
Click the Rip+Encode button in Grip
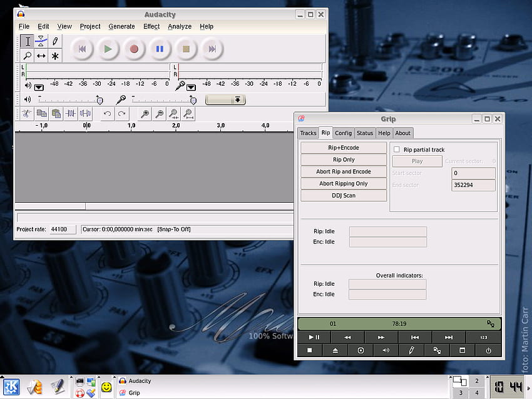click(344, 148)
